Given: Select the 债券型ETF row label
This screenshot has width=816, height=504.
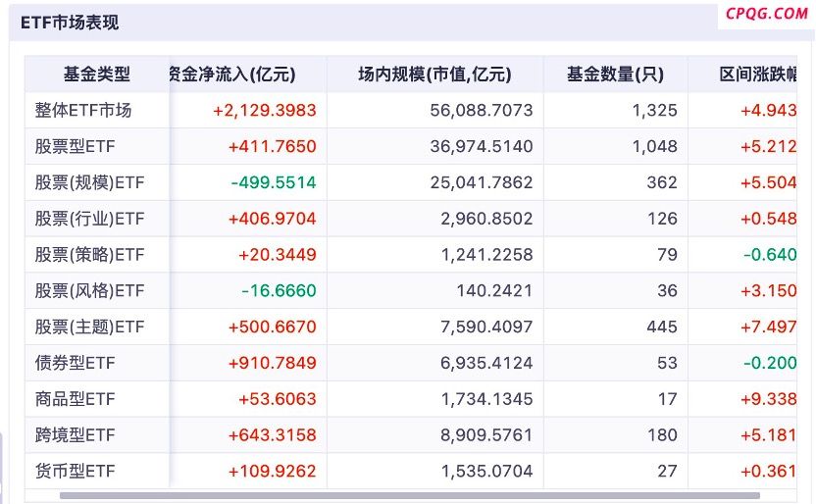Looking at the screenshot, I should point(76,364).
